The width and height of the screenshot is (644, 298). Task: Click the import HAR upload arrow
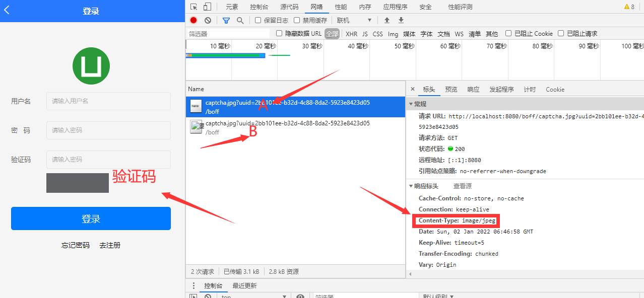click(x=387, y=20)
